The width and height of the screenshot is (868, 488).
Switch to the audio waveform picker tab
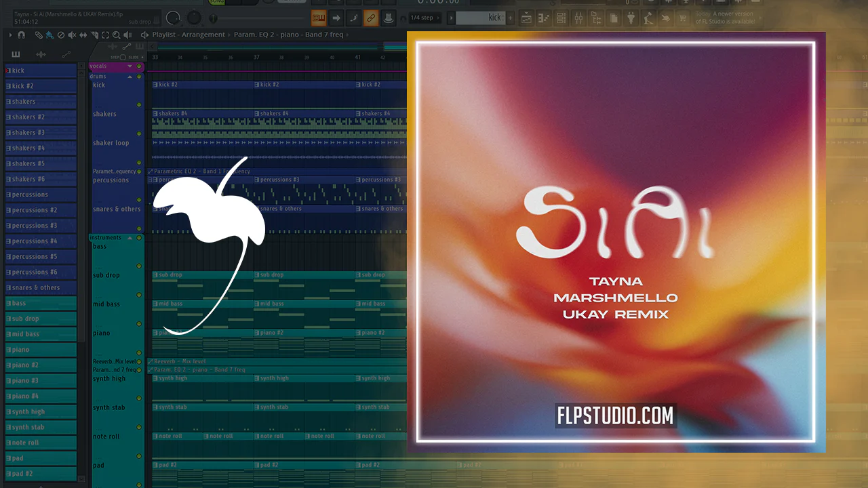point(41,54)
